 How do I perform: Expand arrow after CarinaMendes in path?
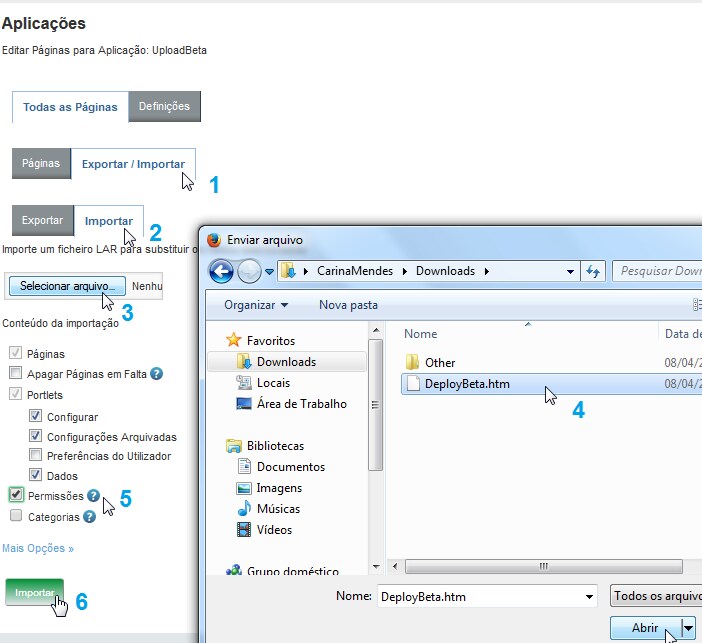coord(405,271)
